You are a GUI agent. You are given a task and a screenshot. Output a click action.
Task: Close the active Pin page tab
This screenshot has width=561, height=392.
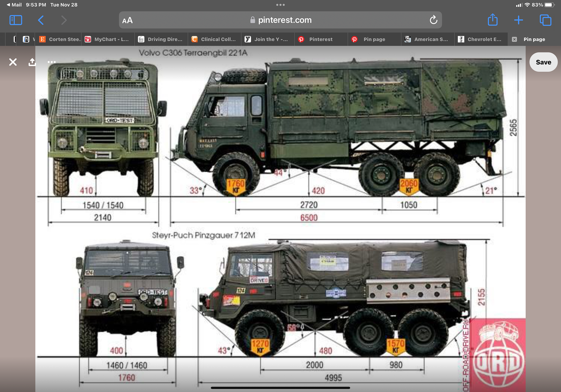[515, 39]
